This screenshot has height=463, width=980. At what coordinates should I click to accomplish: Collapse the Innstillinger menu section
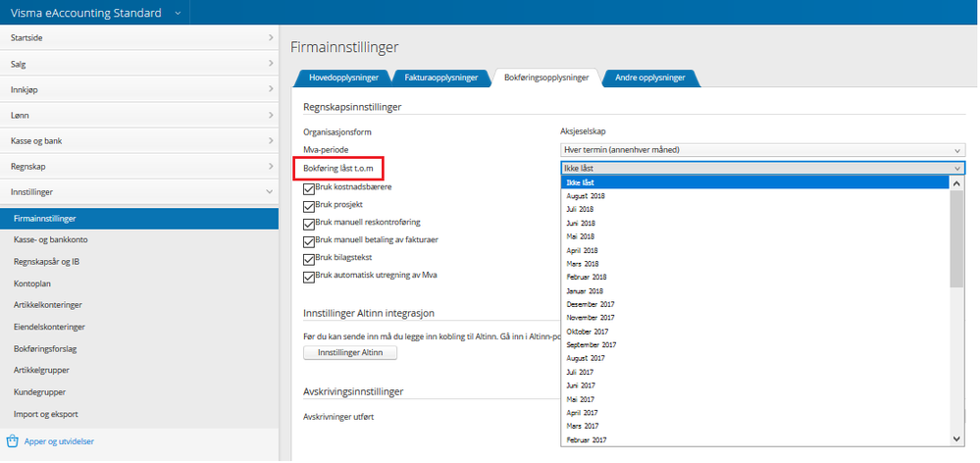[x=139, y=192]
